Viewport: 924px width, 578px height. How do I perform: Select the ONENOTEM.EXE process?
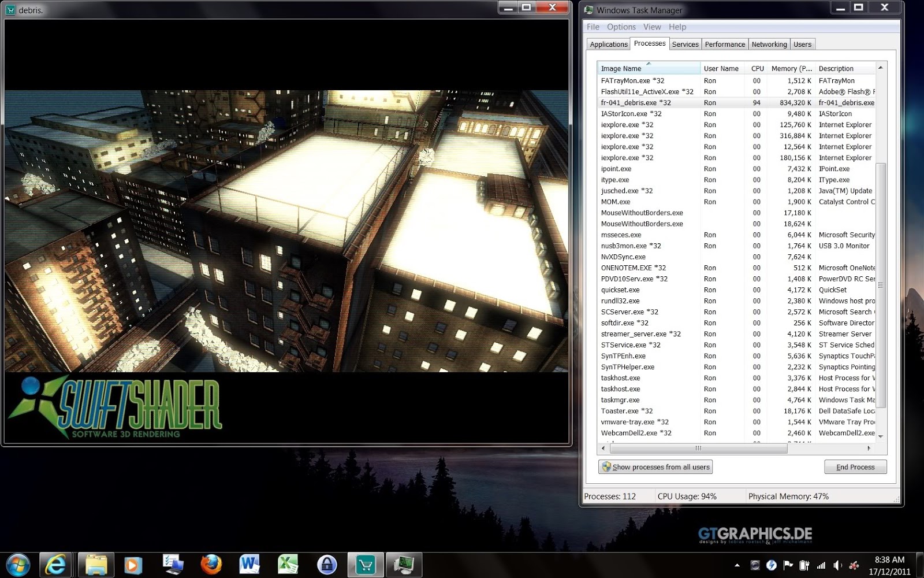click(x=737, y=268)
